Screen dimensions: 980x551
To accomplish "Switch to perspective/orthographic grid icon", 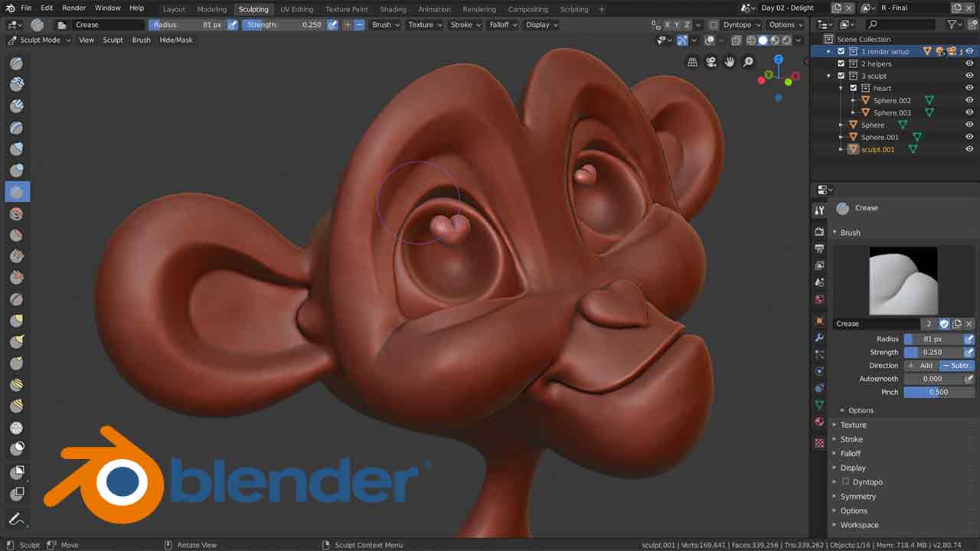I will [x=693, y=62].
